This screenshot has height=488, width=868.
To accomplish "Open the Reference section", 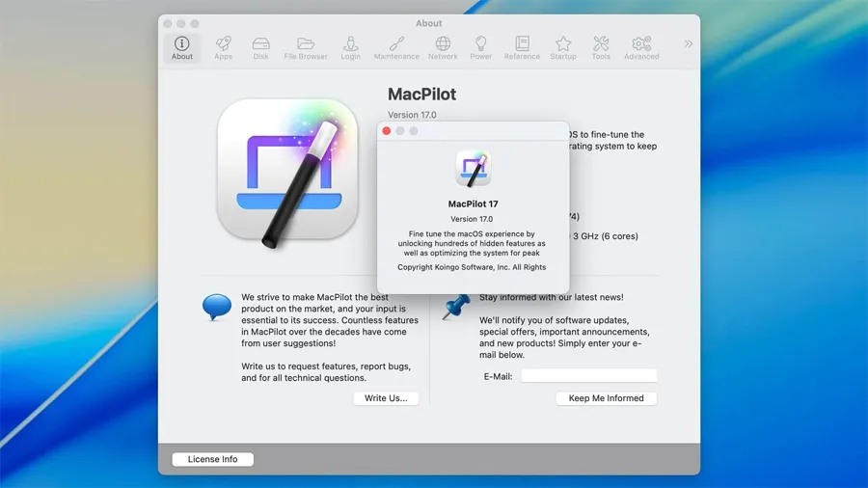I will 522,47.
